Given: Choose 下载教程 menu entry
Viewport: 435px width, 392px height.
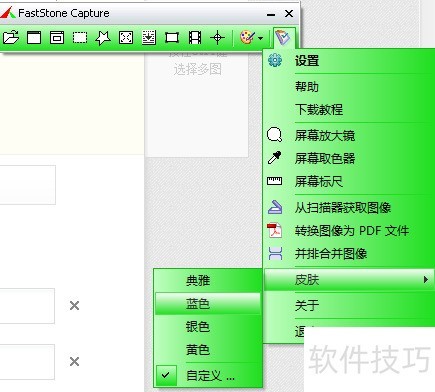Looking at the screenshot, I should click(x=349, y=109).
